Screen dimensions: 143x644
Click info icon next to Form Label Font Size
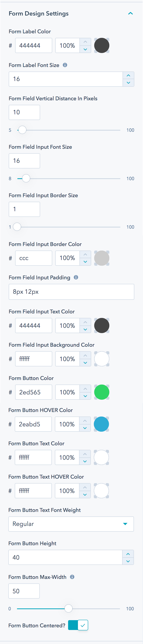pos(65,65)
